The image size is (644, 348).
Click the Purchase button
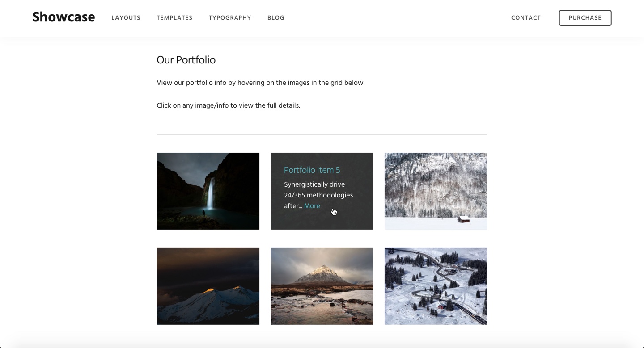click(585, 18)
